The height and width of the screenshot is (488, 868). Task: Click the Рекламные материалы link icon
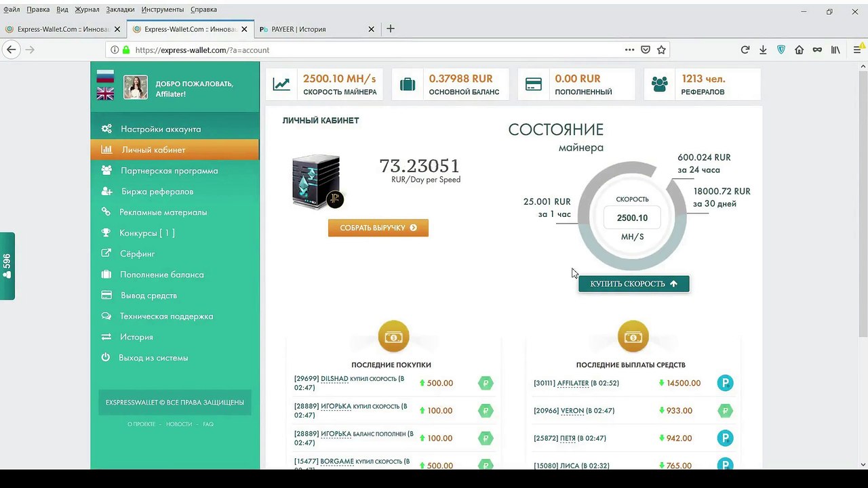(106, 211)
